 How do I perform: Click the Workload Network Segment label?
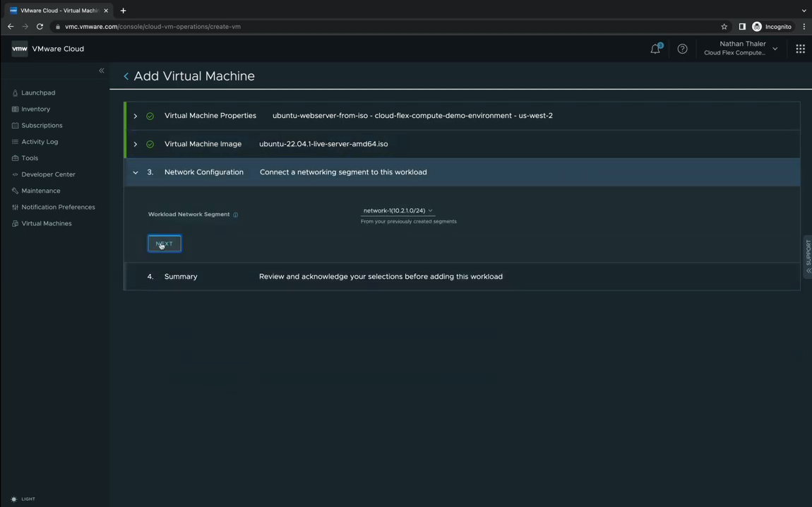pyautogui.click(x=189, y=215)
